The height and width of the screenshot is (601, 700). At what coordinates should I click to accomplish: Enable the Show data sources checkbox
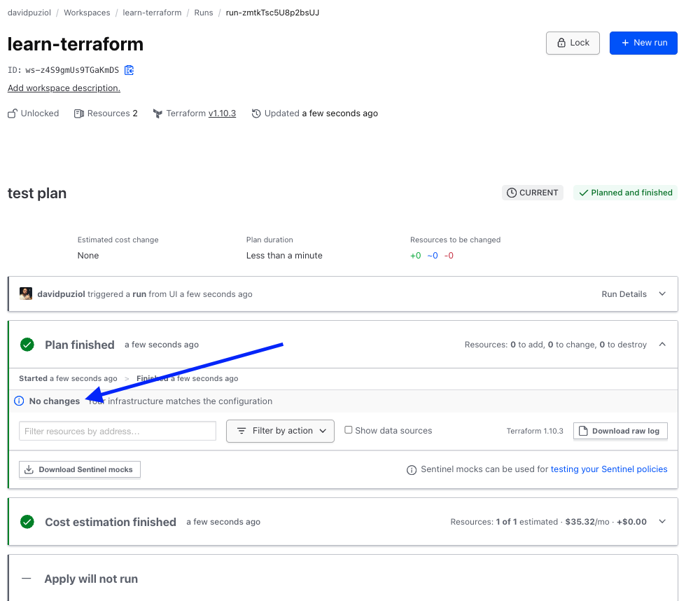(349, 430)
